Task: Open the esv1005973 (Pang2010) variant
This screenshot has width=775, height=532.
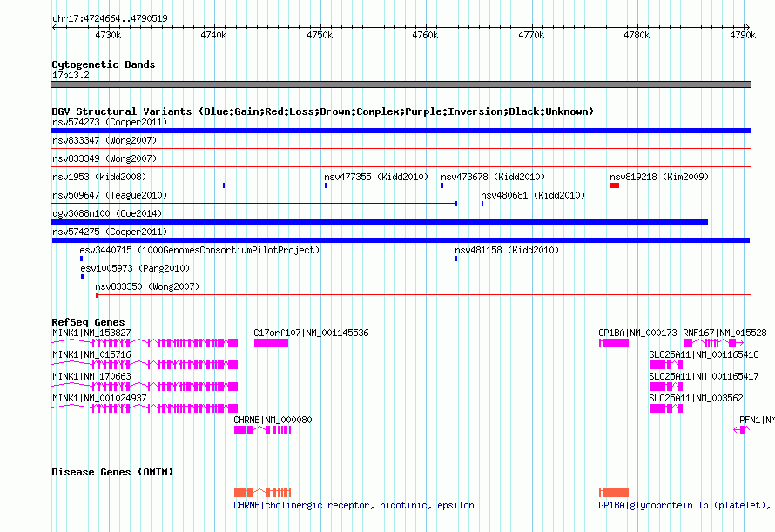Action: 135,268
